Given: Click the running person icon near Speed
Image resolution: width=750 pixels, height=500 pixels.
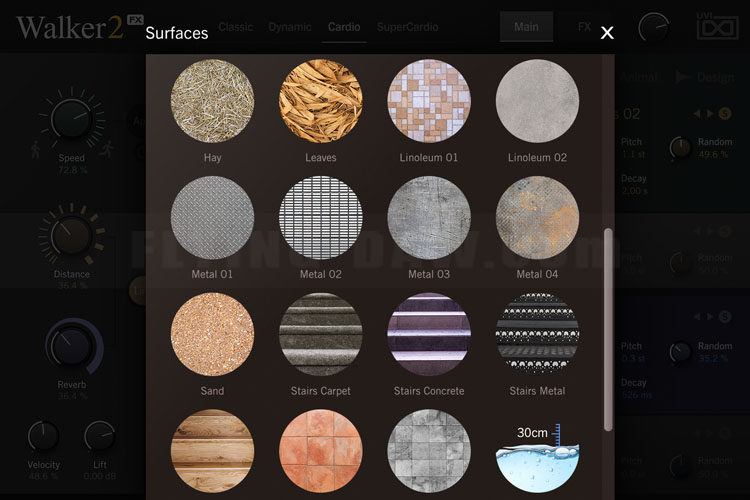Looking at the screenshot, I should coord(108,149).
